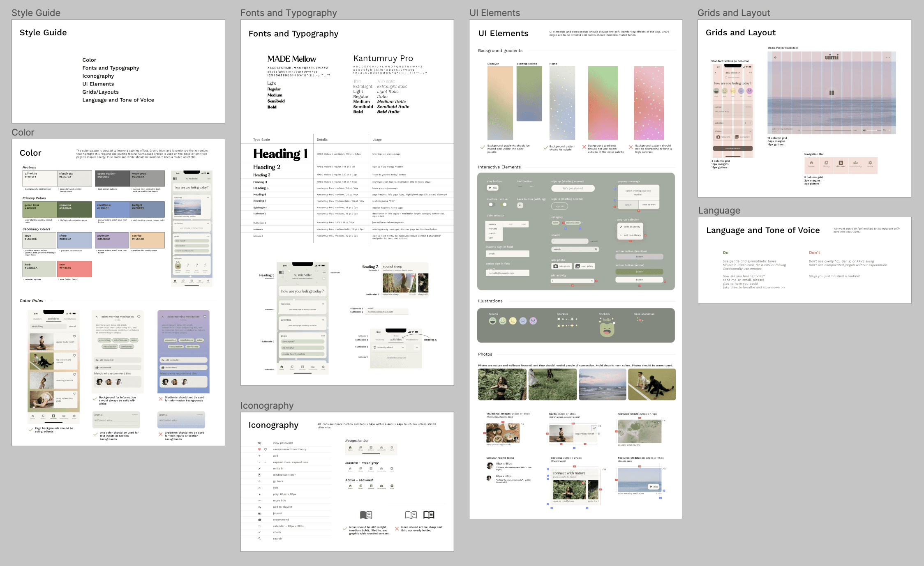Image resolution: width=924 pixels, height=566 pixels.
Task: Click the expand less chevron in Iconography
Action: [266, 462]
